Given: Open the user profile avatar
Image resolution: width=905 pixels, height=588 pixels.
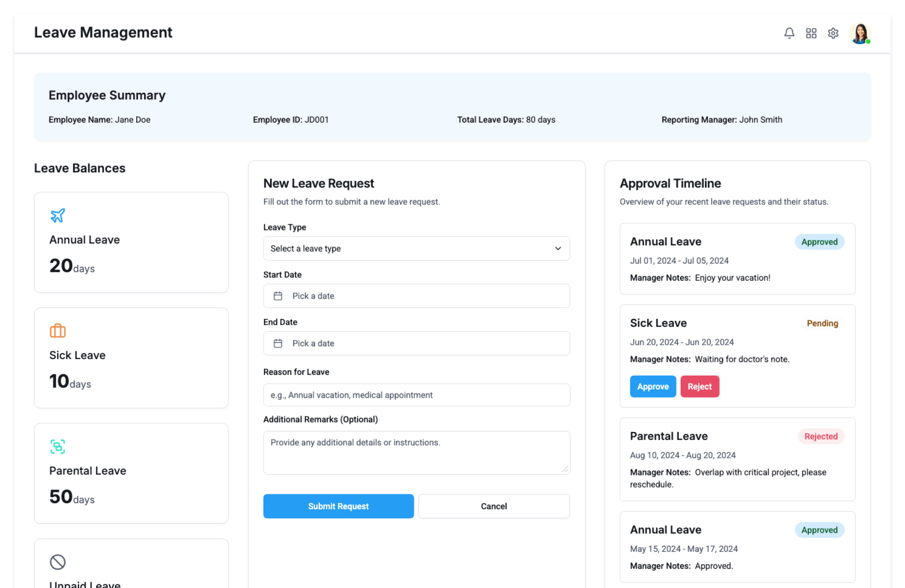Looking at the screenshot, I should pyautogui.click(x=860, y=33).
